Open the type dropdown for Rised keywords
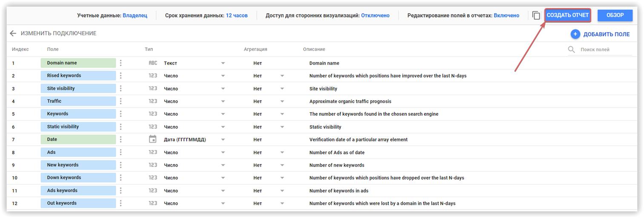The image size is (644, 218). pyautogui.click(x=223, y=76)
